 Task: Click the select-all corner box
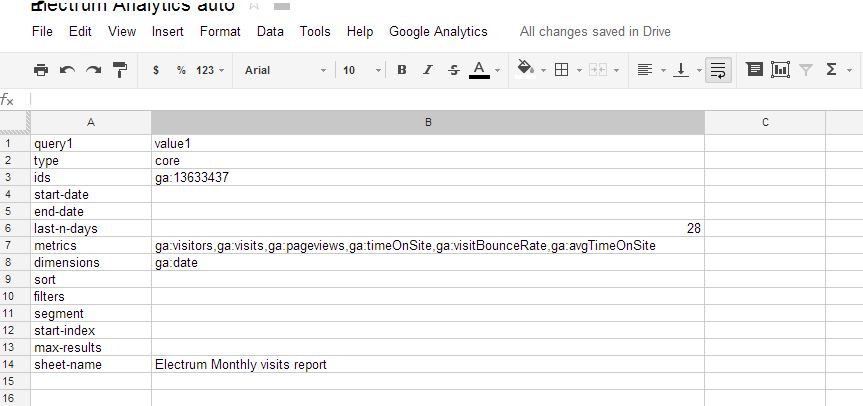tap(15, 123)
